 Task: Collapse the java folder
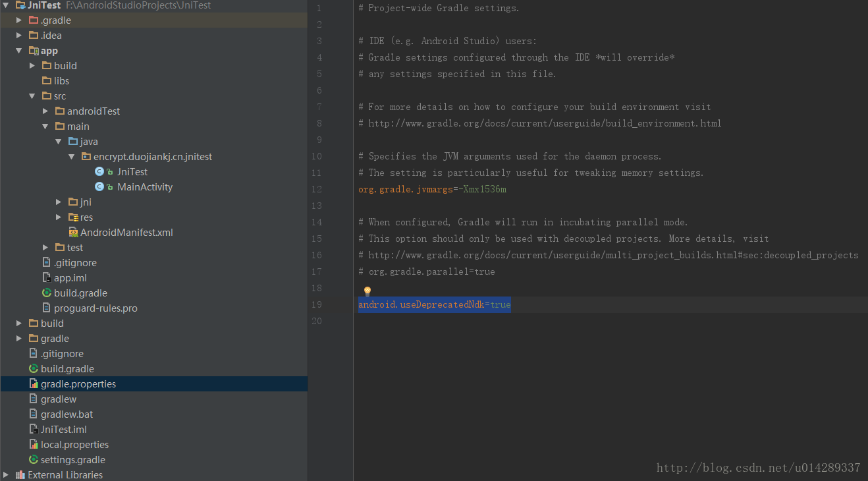pos(59,142)
